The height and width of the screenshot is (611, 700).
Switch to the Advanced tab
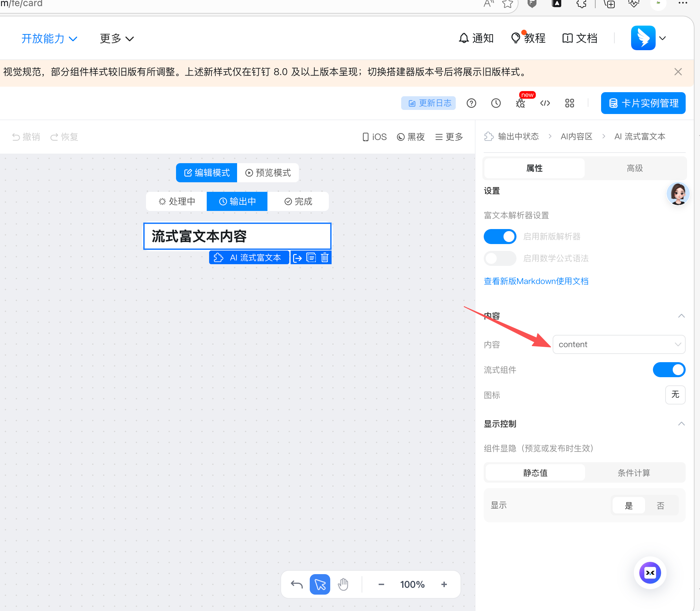pos(635,168)
